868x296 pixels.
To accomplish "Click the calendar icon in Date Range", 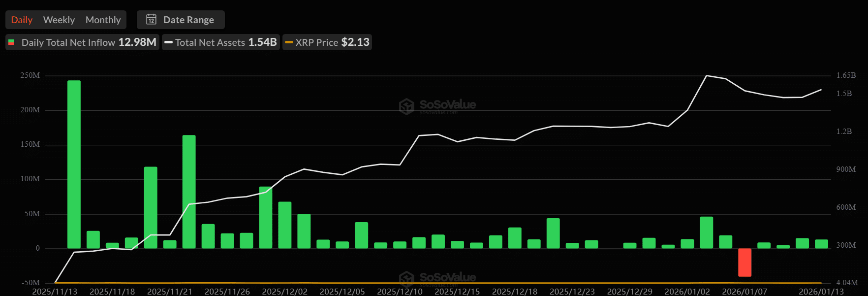I will [151, 20].
